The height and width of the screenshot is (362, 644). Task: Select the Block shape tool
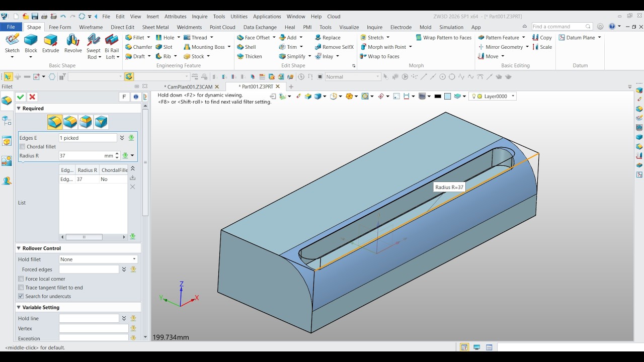coord(31,43)
